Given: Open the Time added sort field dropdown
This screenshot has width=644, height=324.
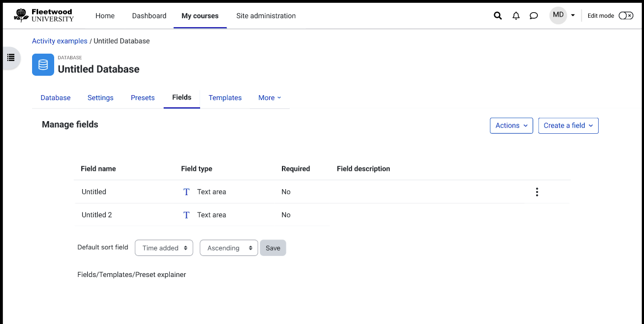Looking at the screenshot, I should [x=164, y=248].
